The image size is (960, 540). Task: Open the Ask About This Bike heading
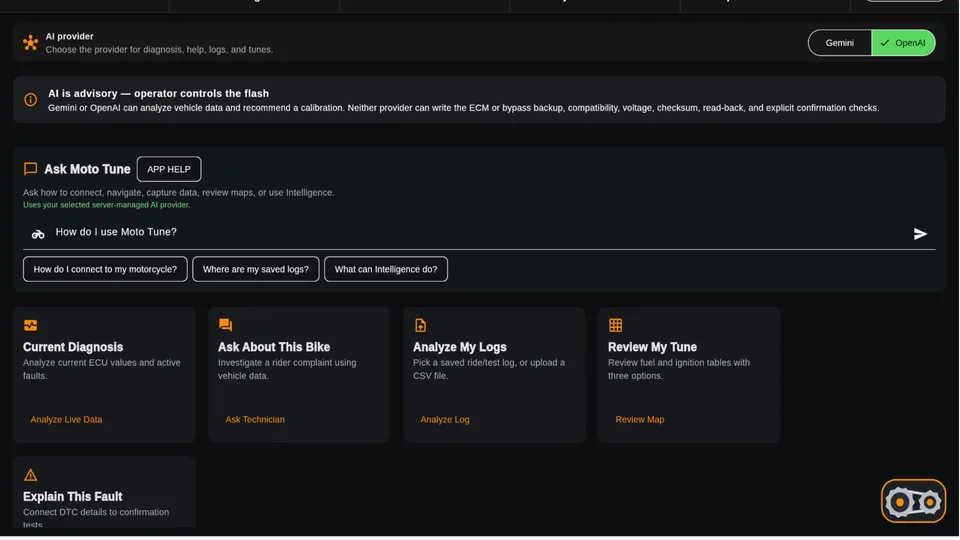coord(274,347)
